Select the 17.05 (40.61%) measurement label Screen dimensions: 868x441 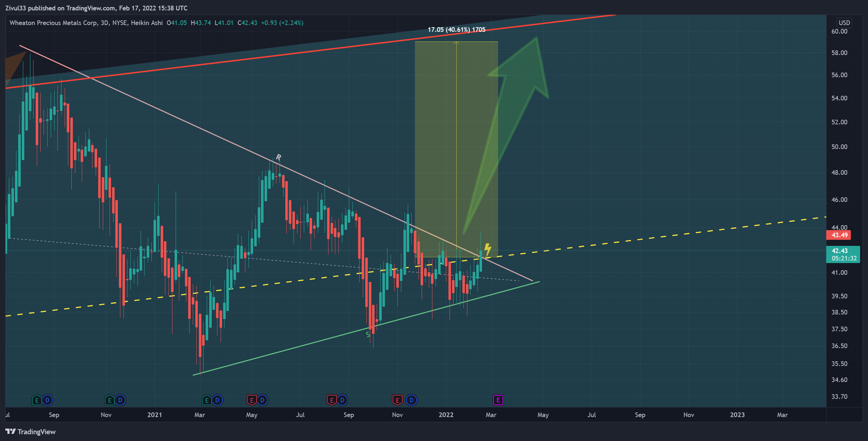pyautogui.click(x=456, y=30)
